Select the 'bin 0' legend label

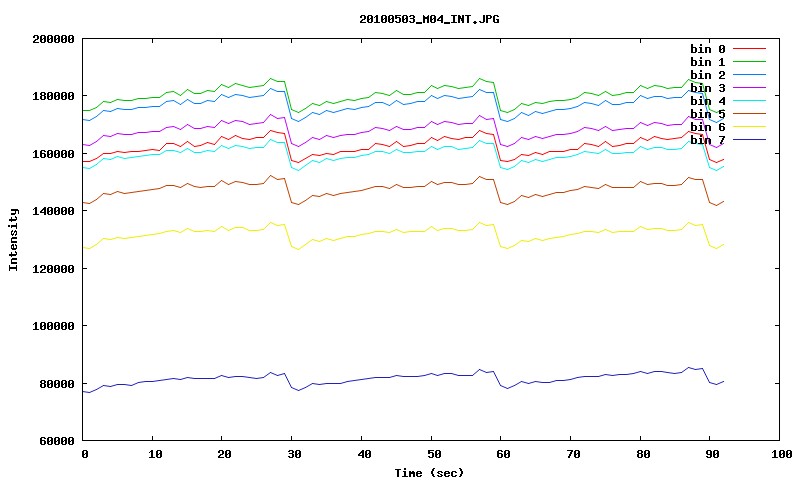pos(708,49)
